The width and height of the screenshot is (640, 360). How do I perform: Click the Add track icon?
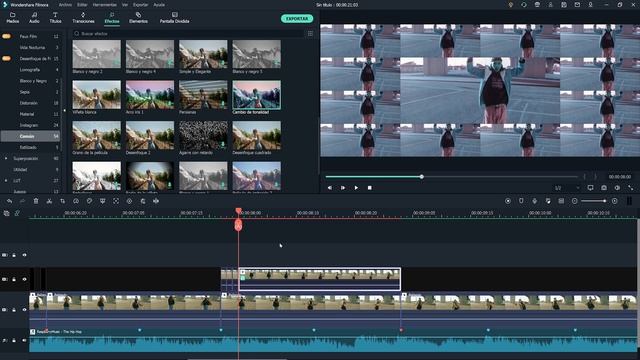[x=6, y=213]
